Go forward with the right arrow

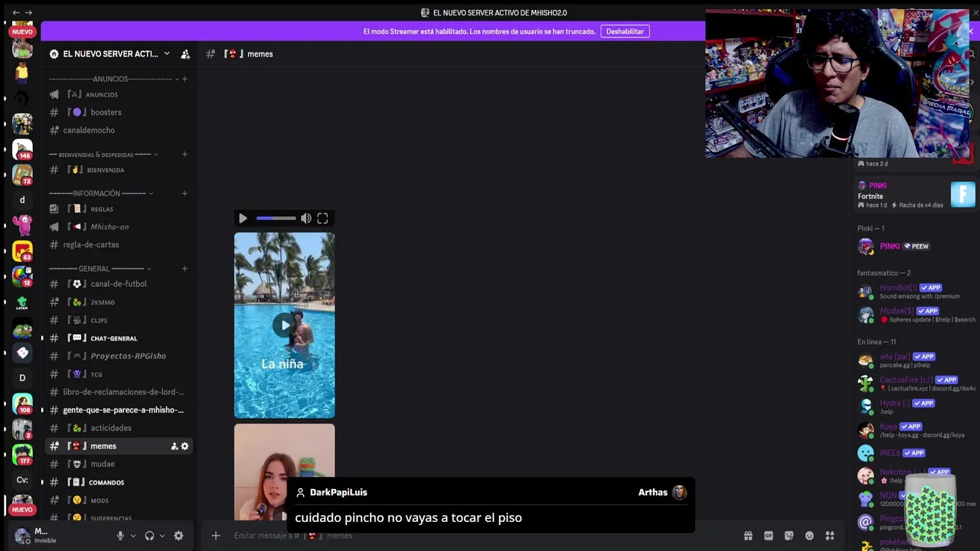(29, 12)
